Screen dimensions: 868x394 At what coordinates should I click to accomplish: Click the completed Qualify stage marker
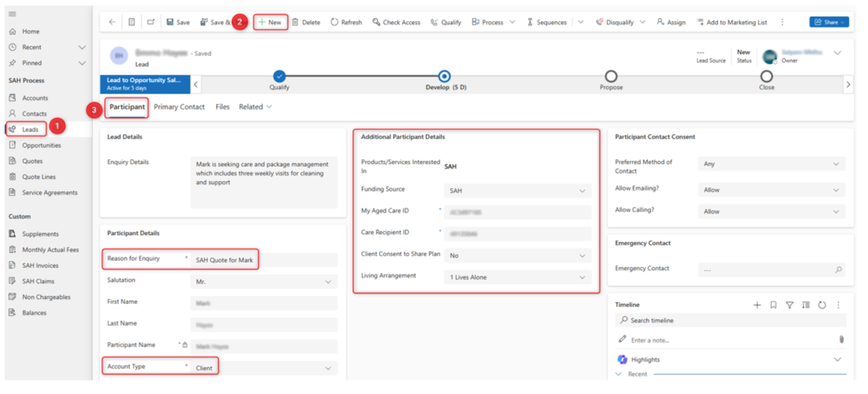click(x=279, y=76)
